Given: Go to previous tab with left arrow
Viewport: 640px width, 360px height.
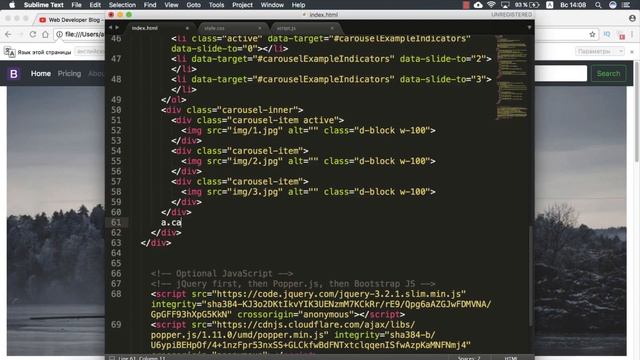Looking at the screenshot, I should (110, 27).
